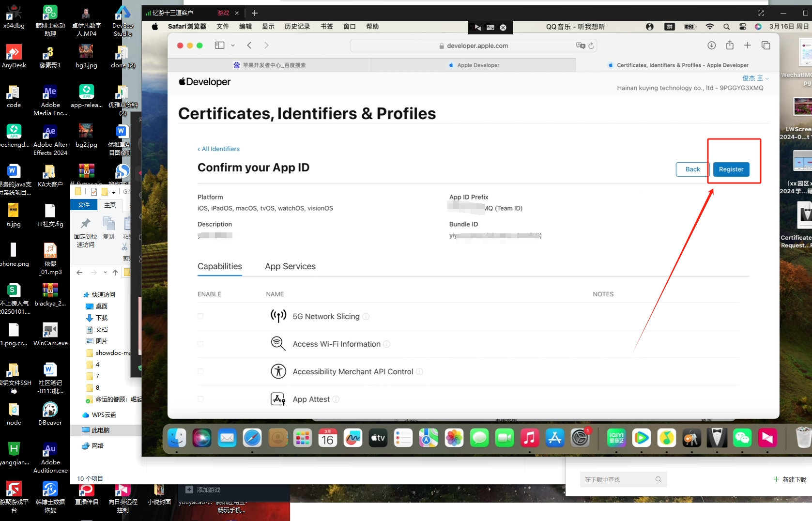Open the All Identifiers link
Viewport: 812px width, 521px height.
click(x=218, y=149)
